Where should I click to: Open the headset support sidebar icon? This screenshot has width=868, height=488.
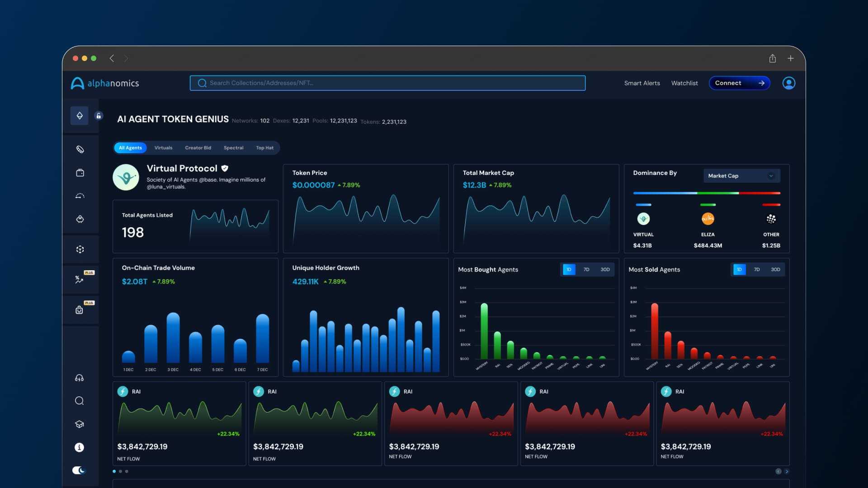click(79, 378)
